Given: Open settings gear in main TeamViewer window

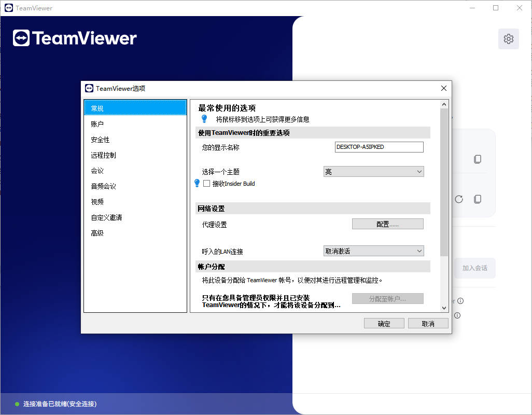Looking at the screenshot, I should 508,39.
